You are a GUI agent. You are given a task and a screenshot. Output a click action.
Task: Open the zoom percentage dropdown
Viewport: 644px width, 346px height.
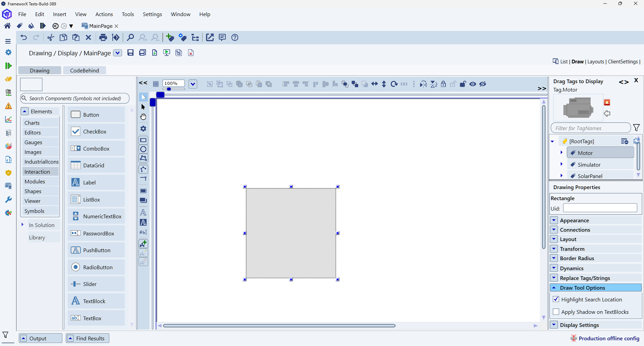point(193,84)
